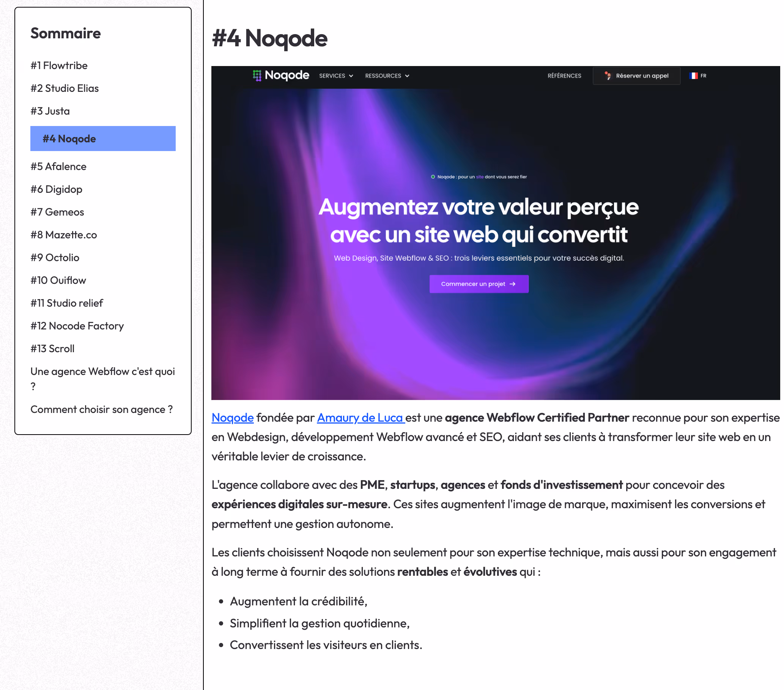Screen dimensions: 784x690
Task: Go to Une agence Webflow c'est quoi
Action: [x=103, y=378]
